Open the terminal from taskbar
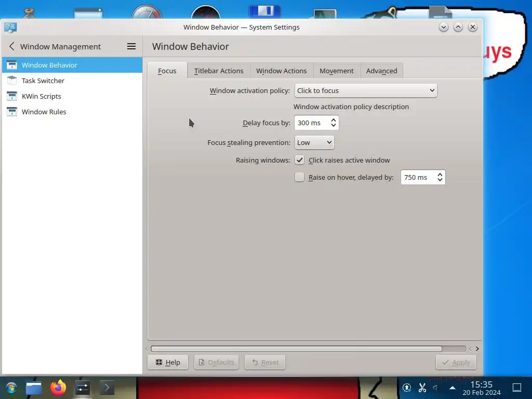Image resolution: width=532 pixels, height=399 pixels. [x=107, y=388]
